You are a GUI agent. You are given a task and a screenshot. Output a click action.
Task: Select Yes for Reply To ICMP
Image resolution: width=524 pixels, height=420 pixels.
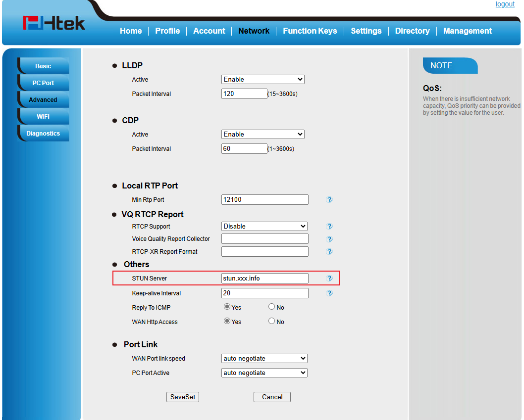click(227, 307)
